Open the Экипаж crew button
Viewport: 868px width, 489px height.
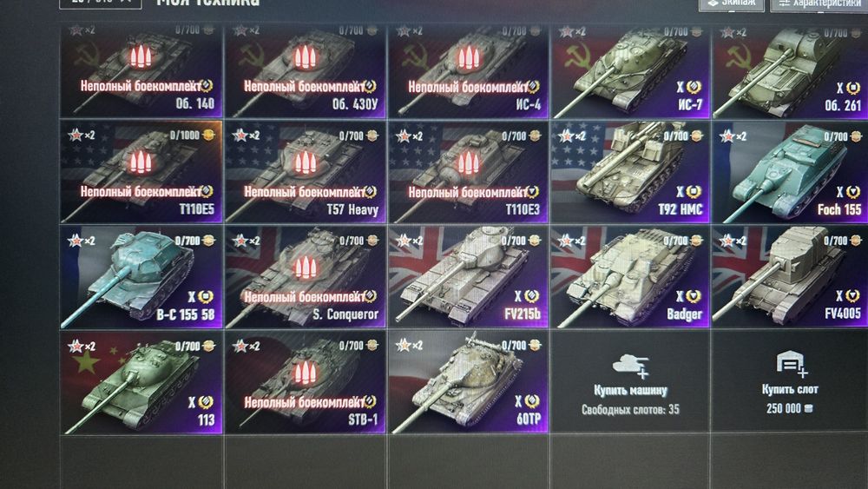click(x=731, y=3)
